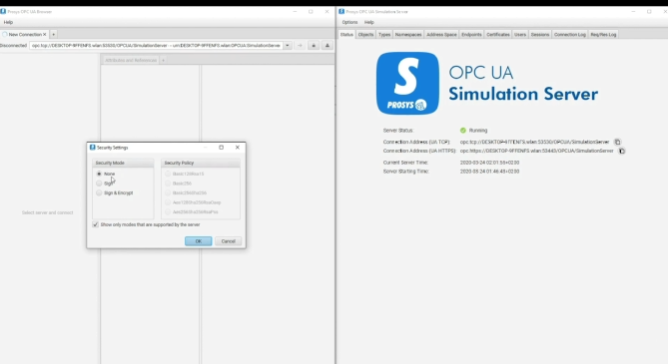Click the Disconnected status label
The width and height of the screenshot is (668, 364).
[x=14, y=46]
